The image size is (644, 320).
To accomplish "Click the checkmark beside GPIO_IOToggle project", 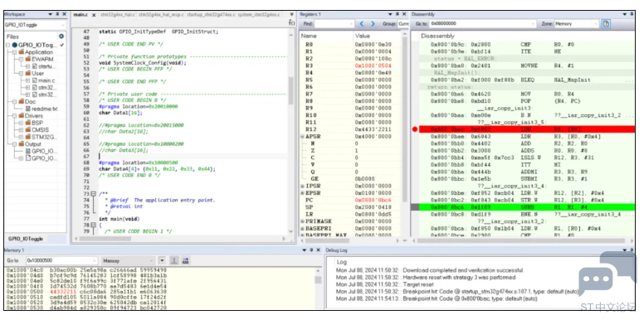I will click(x=62, y=45).
